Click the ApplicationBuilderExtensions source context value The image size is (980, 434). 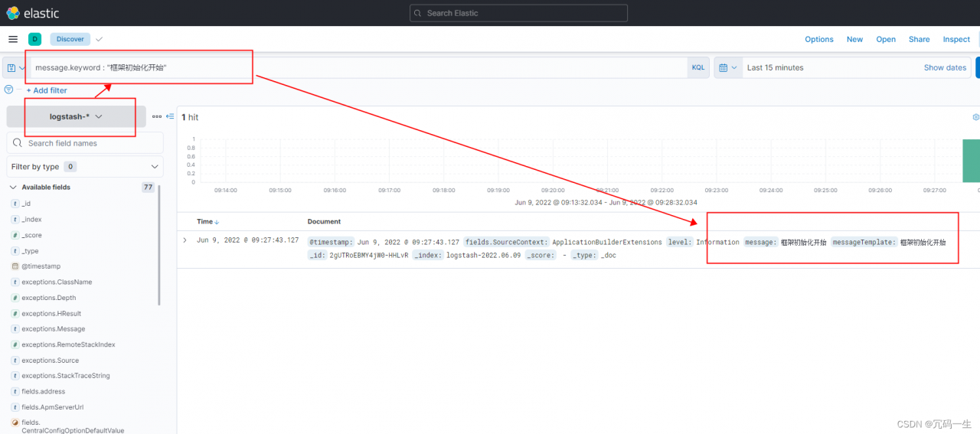point(607,242)
